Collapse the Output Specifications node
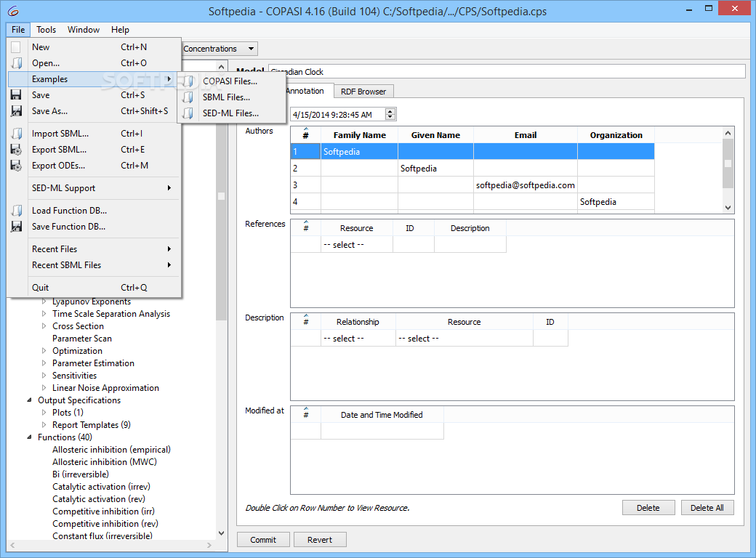This screenshot has width=756, height=558. 29,400
